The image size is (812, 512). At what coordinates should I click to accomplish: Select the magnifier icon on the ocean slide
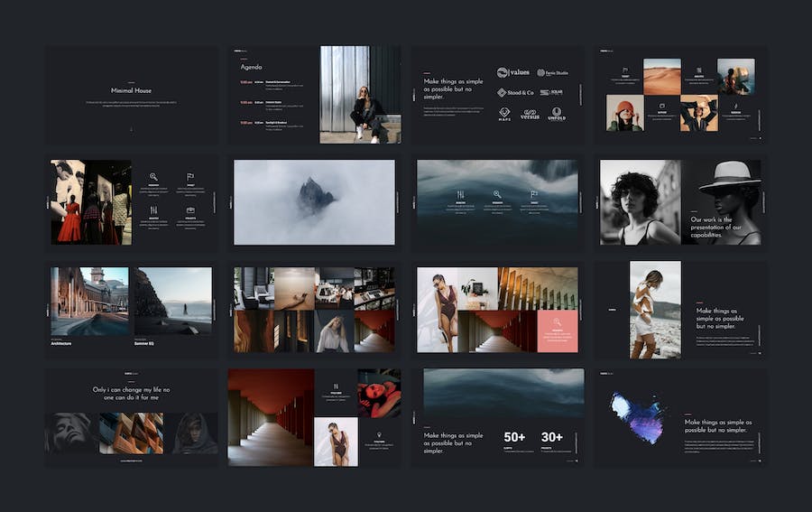pos(497,194)
